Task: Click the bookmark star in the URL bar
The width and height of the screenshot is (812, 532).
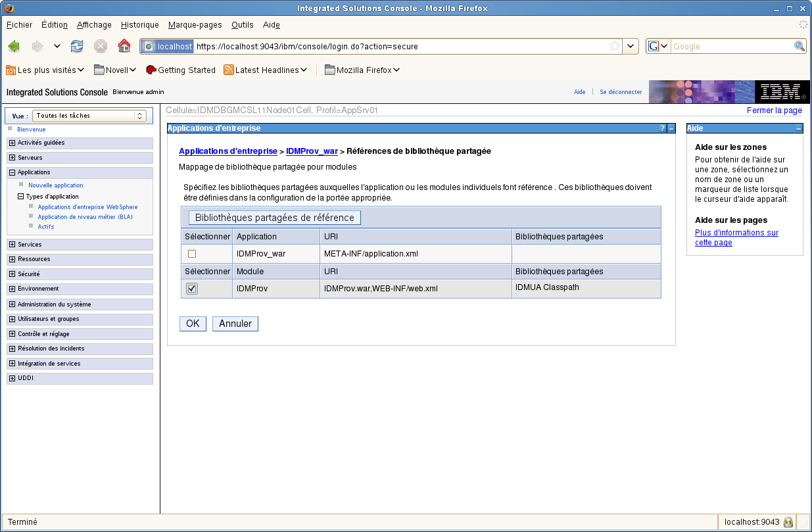Action: tap(615, 46)
